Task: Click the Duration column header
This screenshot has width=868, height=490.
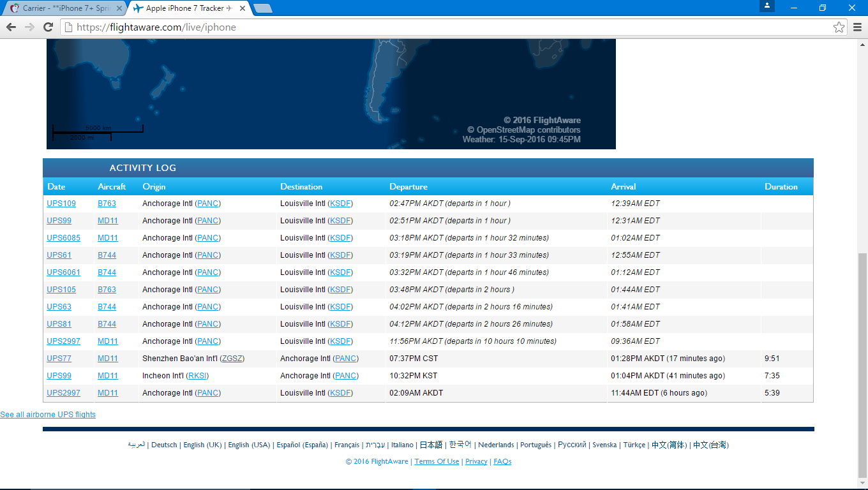Action: tap(781, 187)
